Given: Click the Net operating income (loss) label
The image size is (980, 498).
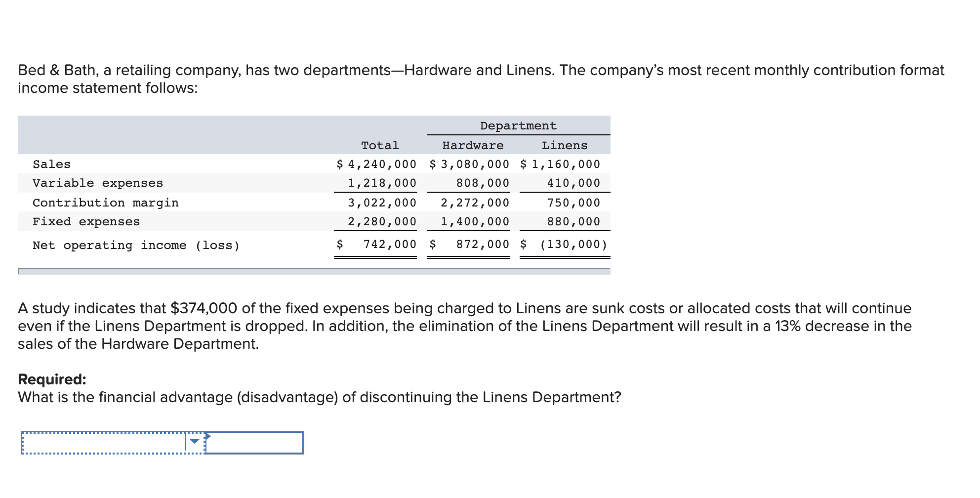Looking at the screenshot, I should pos(136,246).
